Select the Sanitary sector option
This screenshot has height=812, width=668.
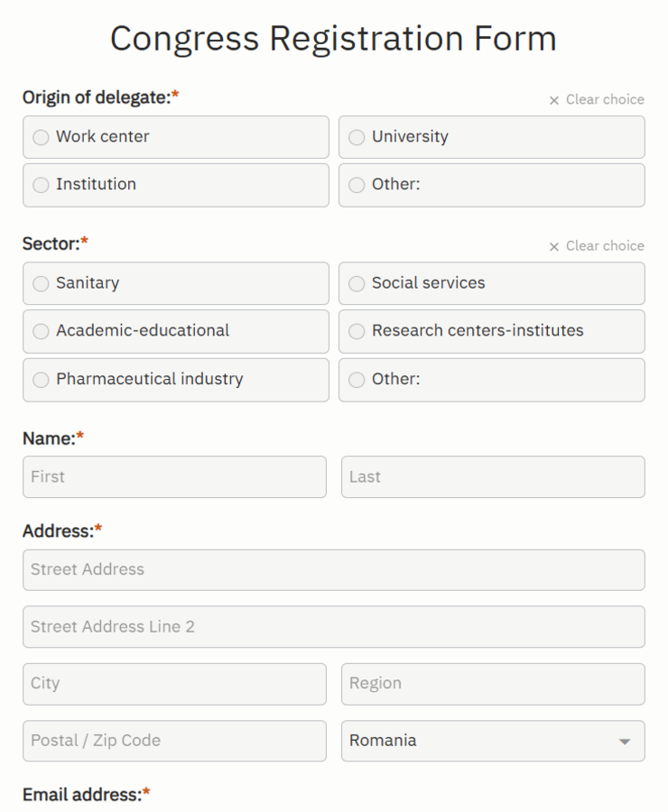click(x=40, y=283)
